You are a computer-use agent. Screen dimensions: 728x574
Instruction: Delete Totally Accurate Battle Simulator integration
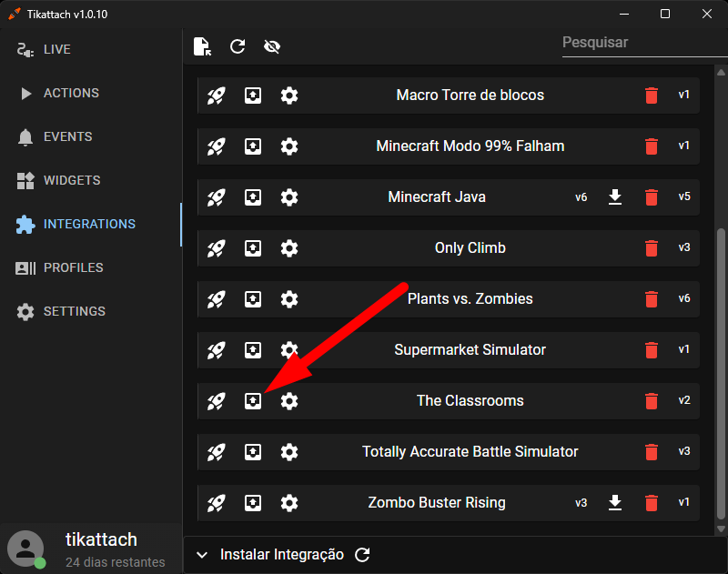652,452
